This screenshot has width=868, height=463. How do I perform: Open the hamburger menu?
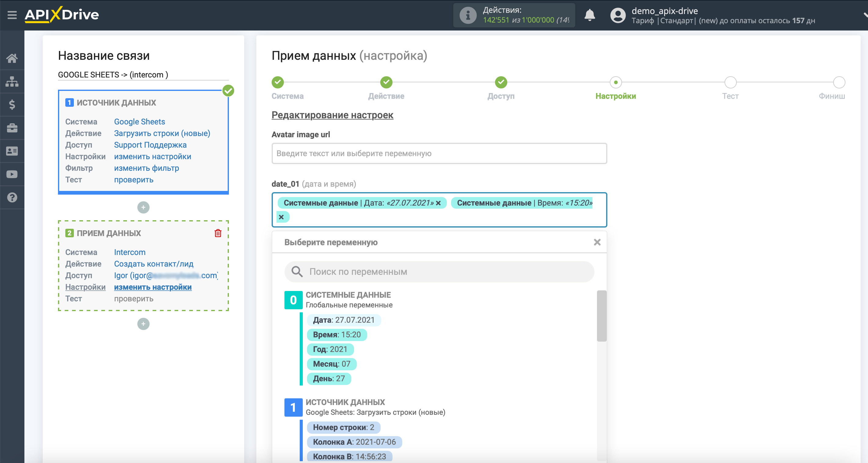click(12, 15)
